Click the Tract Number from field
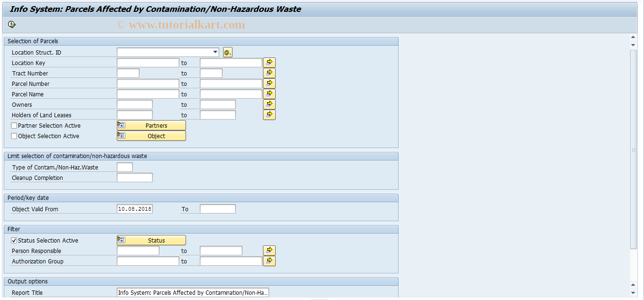The image size is (644, 300). (x=128, y=73)
